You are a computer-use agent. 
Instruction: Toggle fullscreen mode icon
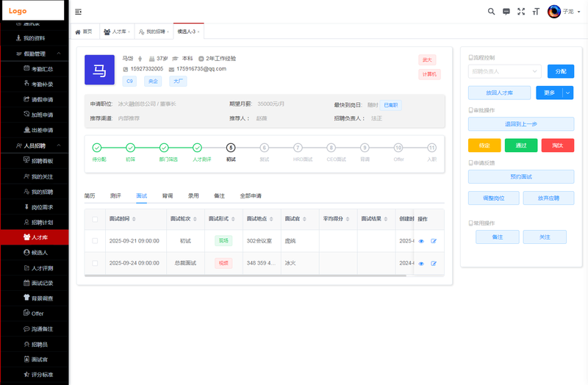click(x=521, y=12)
